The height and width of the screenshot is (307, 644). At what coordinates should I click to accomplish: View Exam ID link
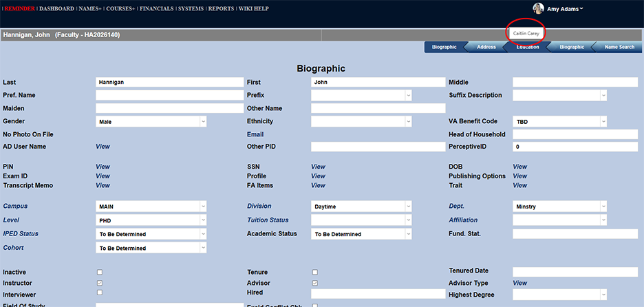pyautogui.click(x=103, y=176)
